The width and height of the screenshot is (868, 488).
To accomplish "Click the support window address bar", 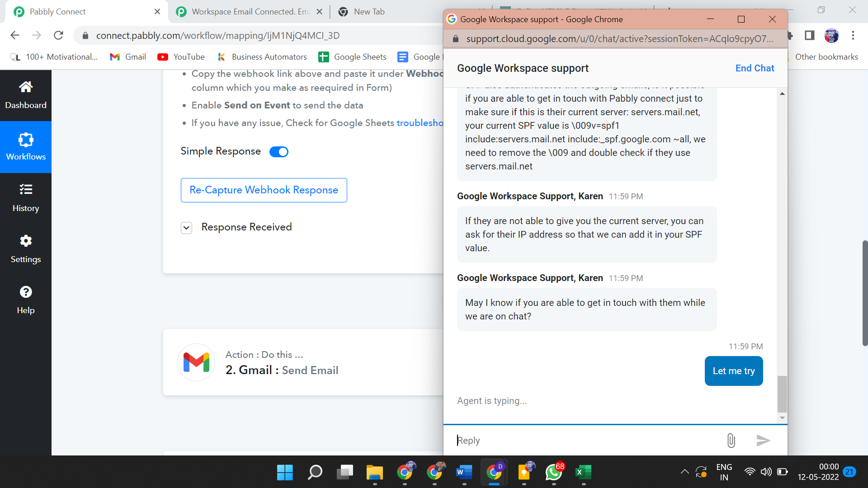I will (x=620, y=39).
